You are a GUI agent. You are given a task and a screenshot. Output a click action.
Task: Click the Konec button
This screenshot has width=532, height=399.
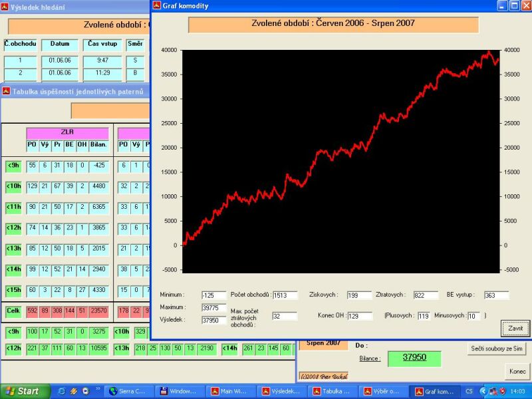click(x=517, y=371)
